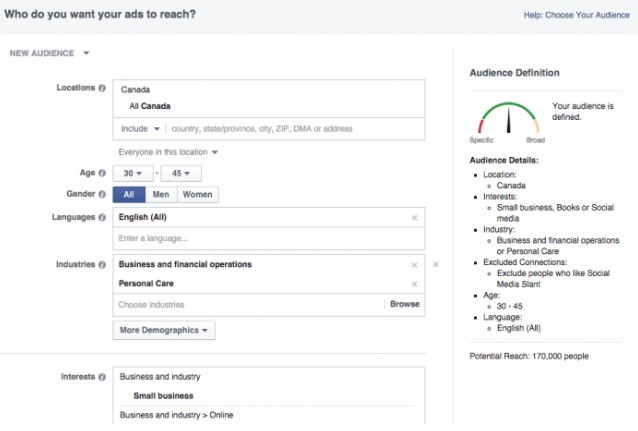Click Browse to view industries
Screen dimensions: 638x431
coord(404,304)
